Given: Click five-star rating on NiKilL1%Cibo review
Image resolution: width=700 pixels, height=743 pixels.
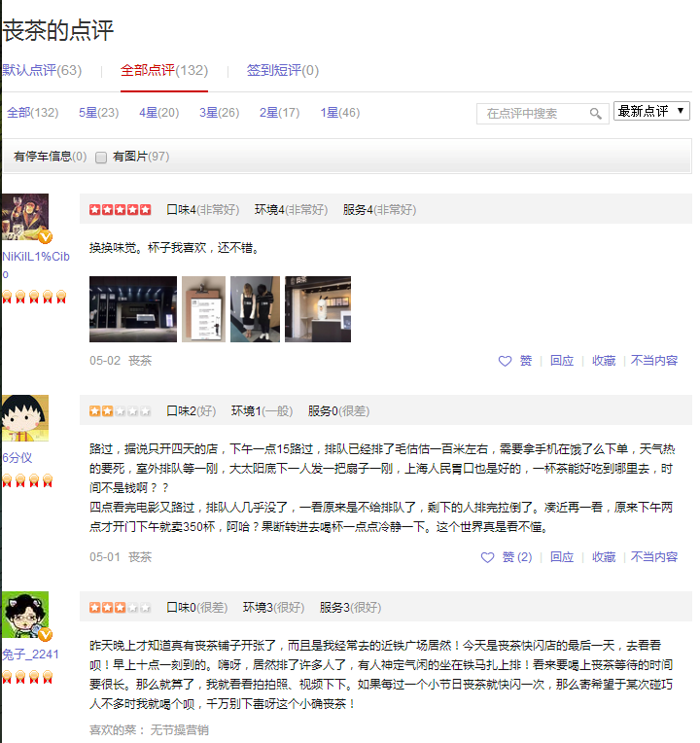Looking at the screenshot, I should [x=120, y=209].
